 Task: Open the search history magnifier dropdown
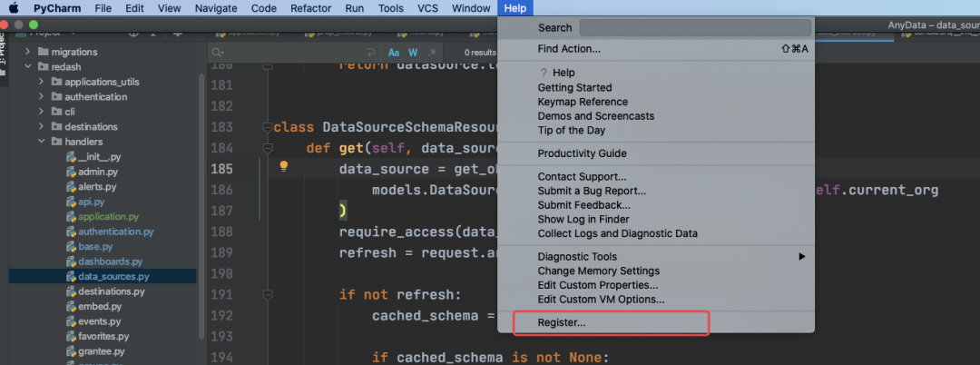tap(218, 53)
